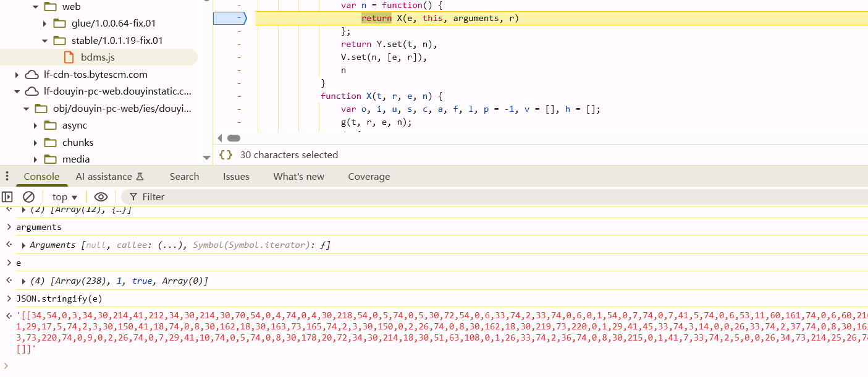The image size is (868, 377).
Task: Click the pretty-print curly braces icon
Action: pos(226,155)
